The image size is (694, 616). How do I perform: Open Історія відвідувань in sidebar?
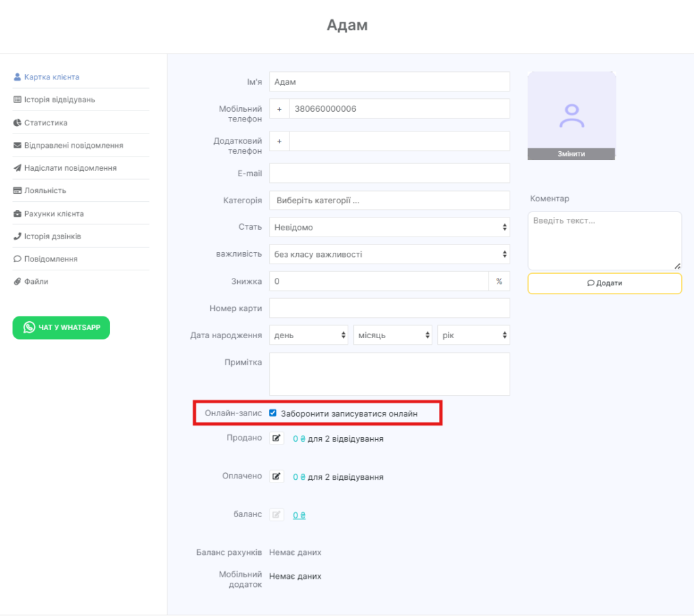tap(60, 100)
